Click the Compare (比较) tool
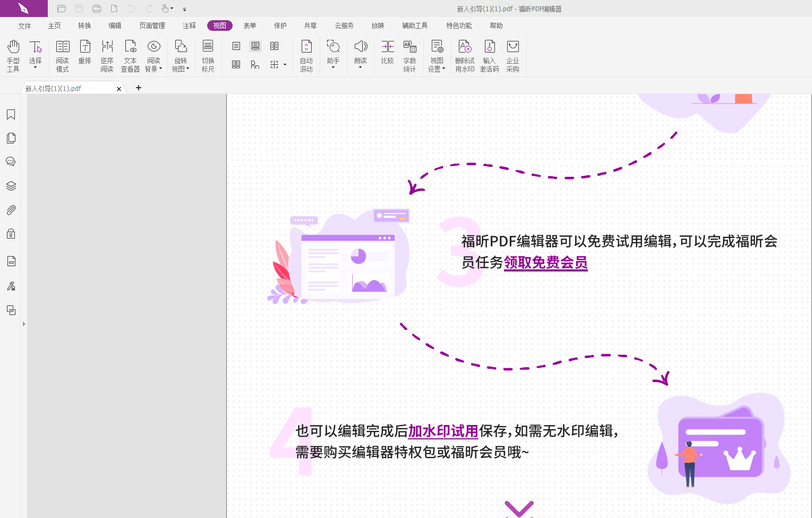Screen dimensions: 812x518 point(388,53)
